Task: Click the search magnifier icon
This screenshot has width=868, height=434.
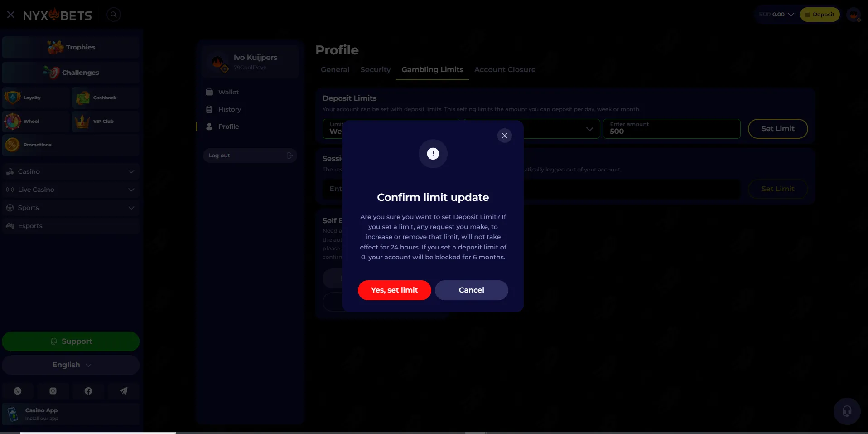Action: [114, 15]
